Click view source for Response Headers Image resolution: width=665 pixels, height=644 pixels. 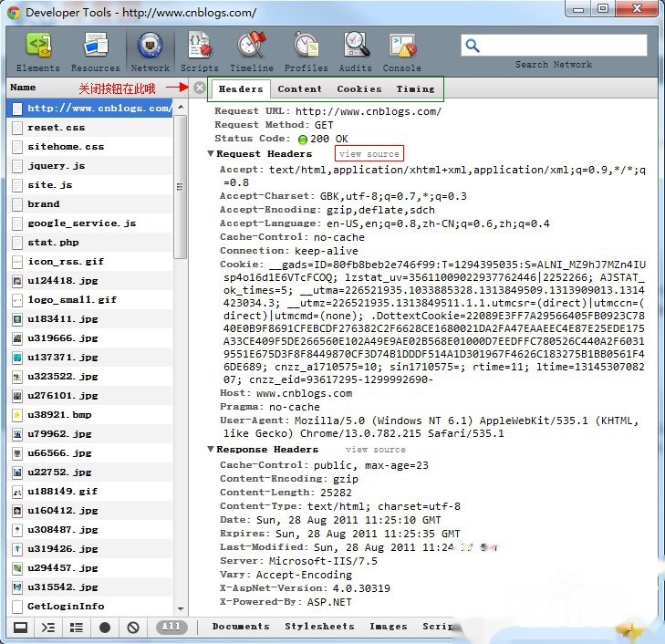[x=375, y=450]
